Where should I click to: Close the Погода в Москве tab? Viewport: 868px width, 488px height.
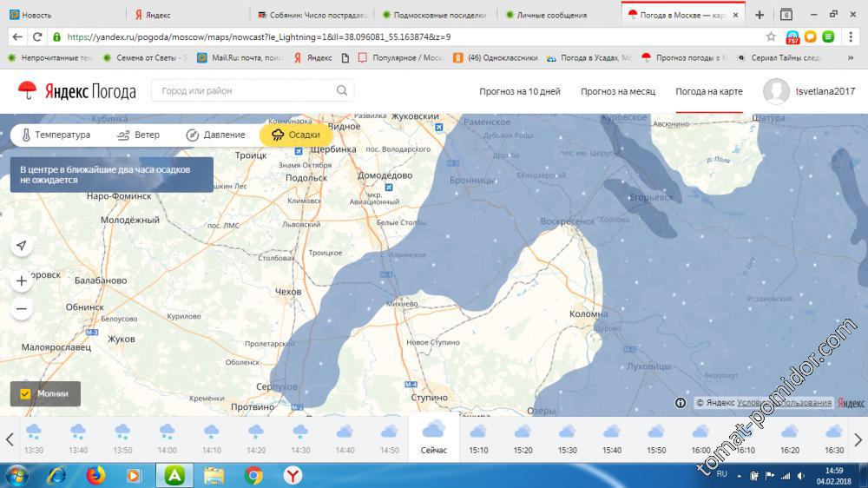pos(735,15)
